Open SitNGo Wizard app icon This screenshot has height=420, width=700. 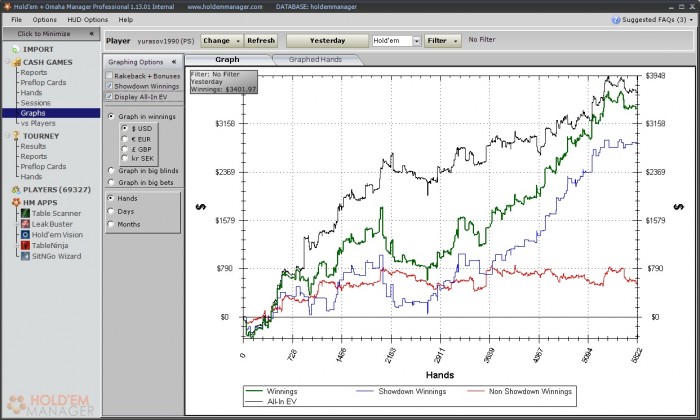point(25,256)
